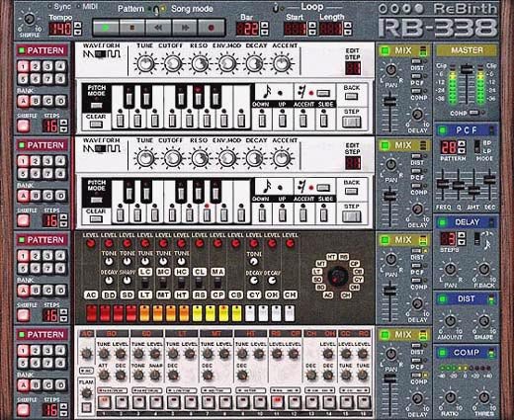Click the Delay Pan knob

[451, 269]
